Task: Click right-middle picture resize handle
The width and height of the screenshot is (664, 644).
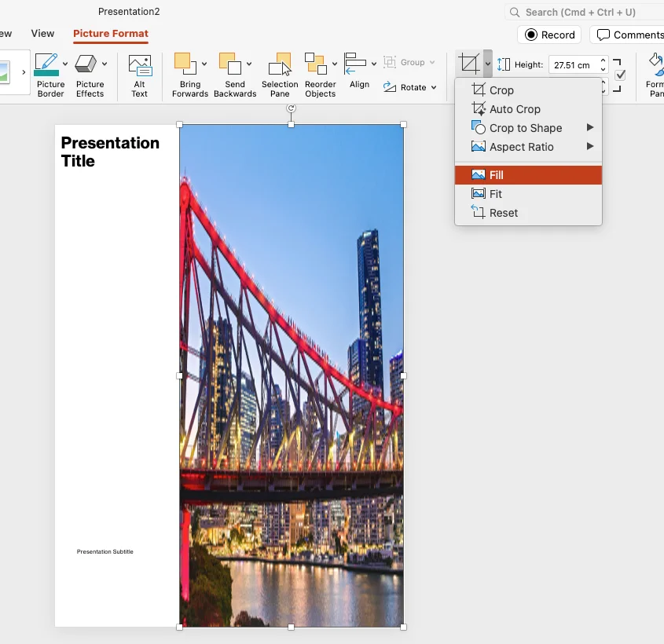Action: click(x=403, y=375)
